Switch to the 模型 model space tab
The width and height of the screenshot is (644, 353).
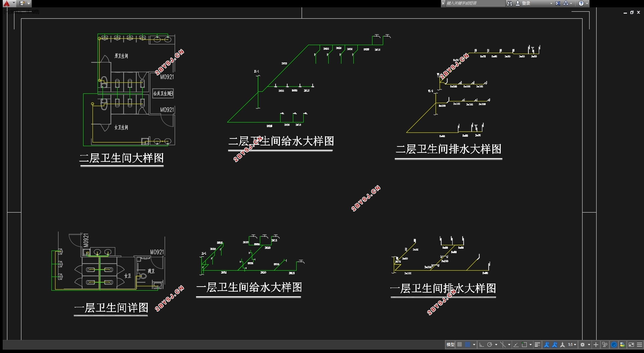click(x=450, y=345)
